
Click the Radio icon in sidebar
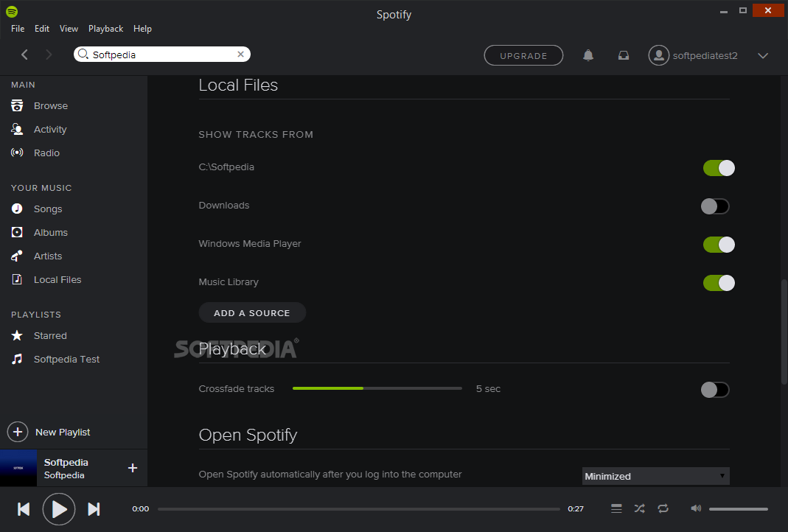[x=17, y=153]
